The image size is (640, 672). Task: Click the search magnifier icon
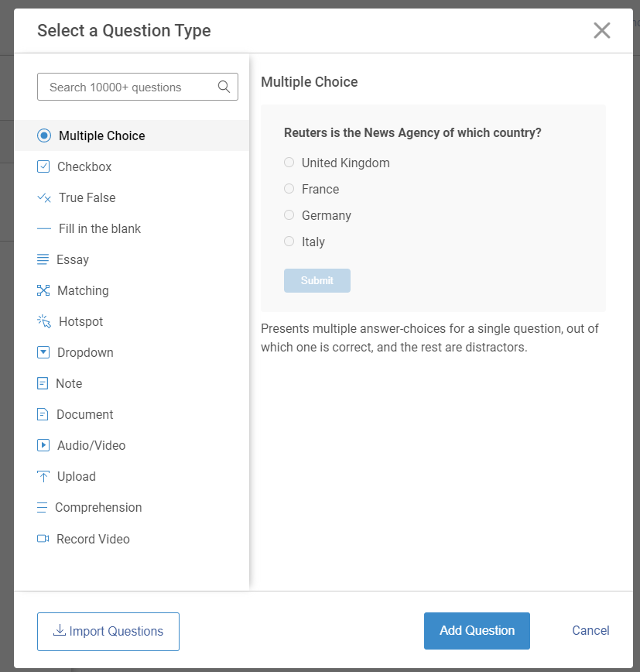pyautogui.click(x=224, y=87)
